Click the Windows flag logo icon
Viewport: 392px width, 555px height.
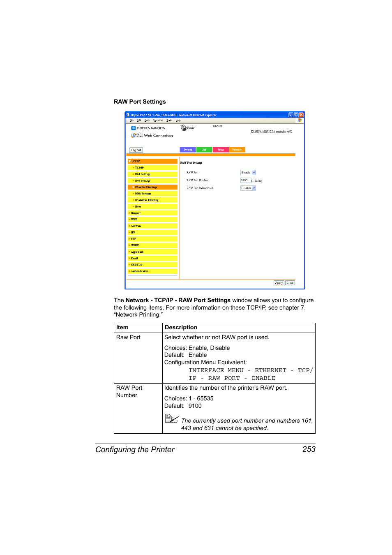tap(300, 120)
